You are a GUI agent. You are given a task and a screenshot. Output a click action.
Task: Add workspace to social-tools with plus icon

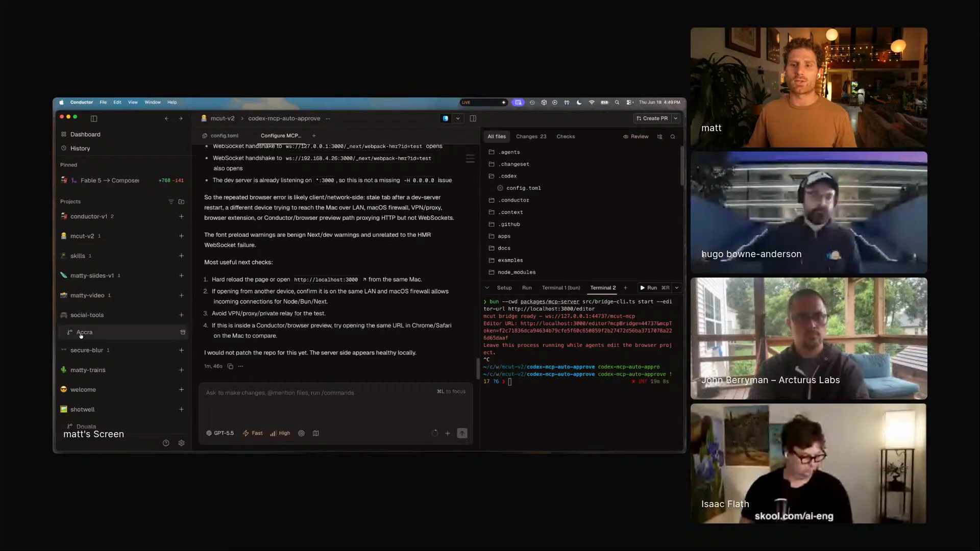point(181,315)
